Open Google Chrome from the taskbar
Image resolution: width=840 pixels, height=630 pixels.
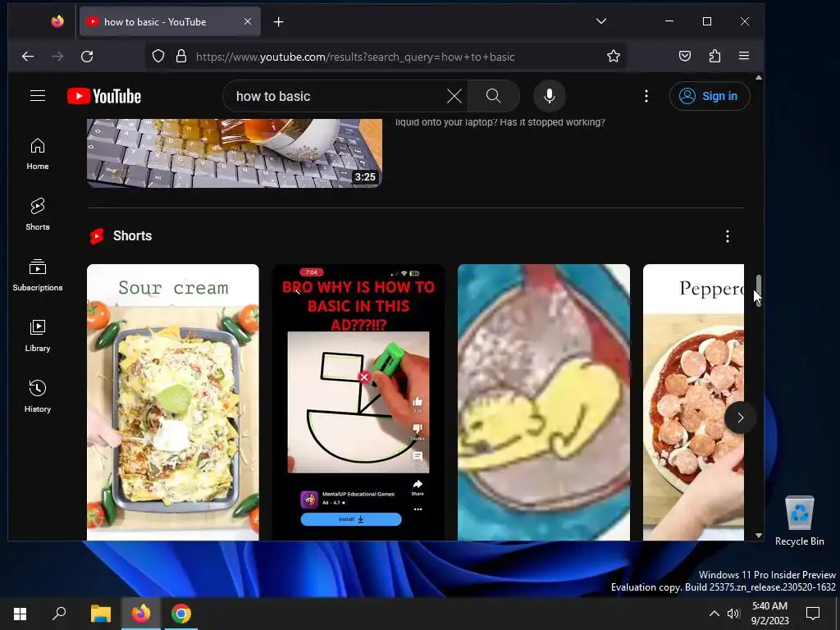click(181, 614)
